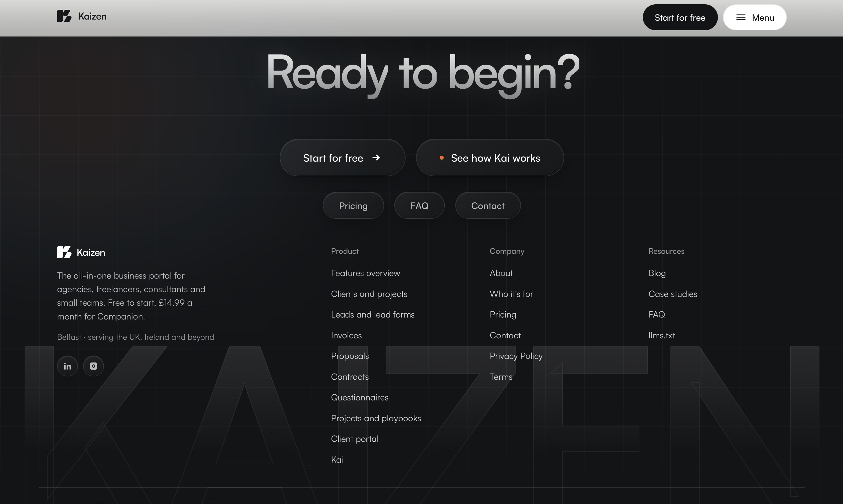This screenshot has width=843, height=504.
Task: Click the Belfast serving the UK tagline
Action: (x=135, y=337)
